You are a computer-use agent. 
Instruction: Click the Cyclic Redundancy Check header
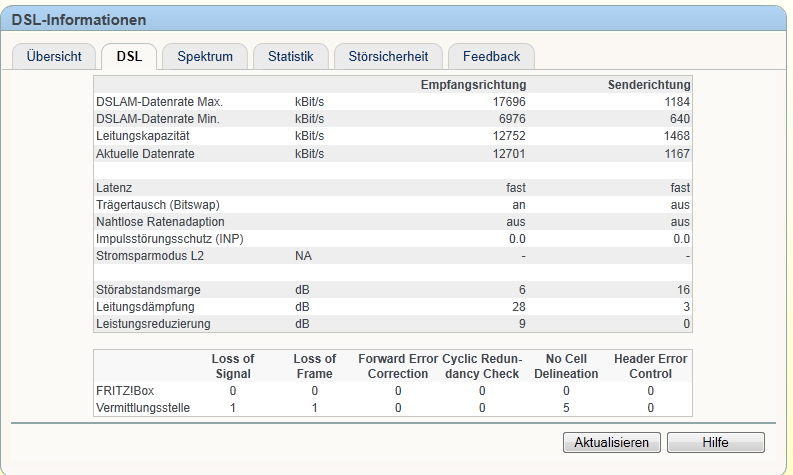(482, 366)
